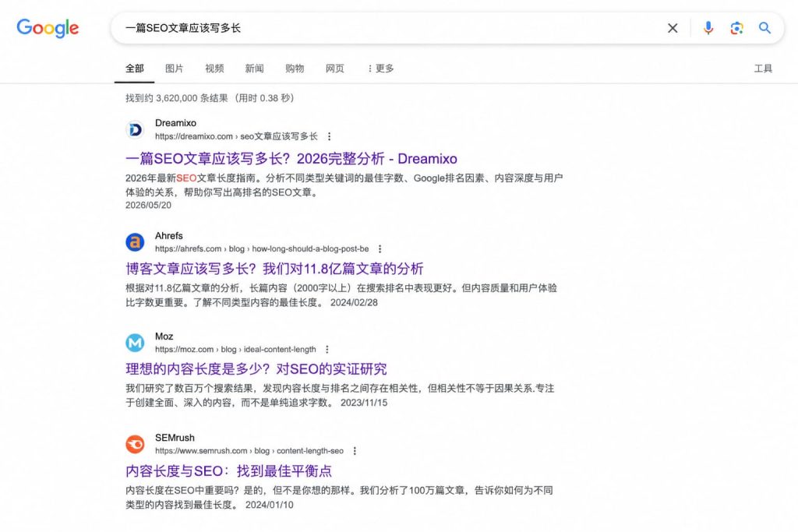Viewport: 798px width, 532px height.
Task: Click the Moz snippet starting 我们研究了数百万个
Action: 340,395
